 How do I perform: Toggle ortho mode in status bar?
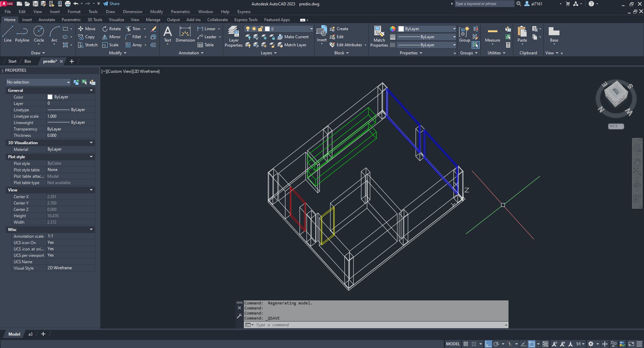(x=488, y=344)
